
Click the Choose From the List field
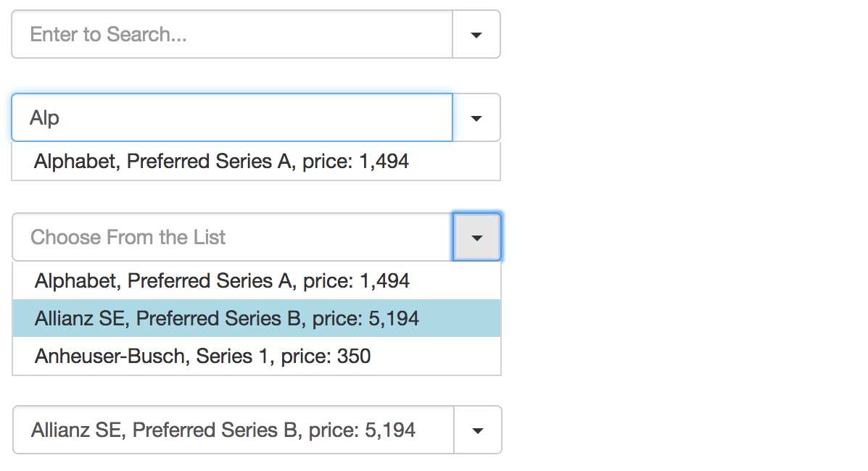pyautogui.click(x=233, y=237)
